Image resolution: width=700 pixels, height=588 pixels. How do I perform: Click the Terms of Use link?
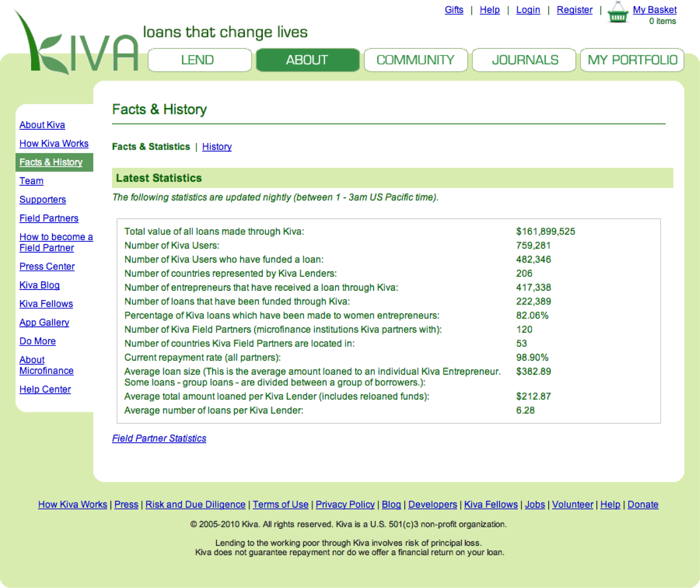click(281, 504)
